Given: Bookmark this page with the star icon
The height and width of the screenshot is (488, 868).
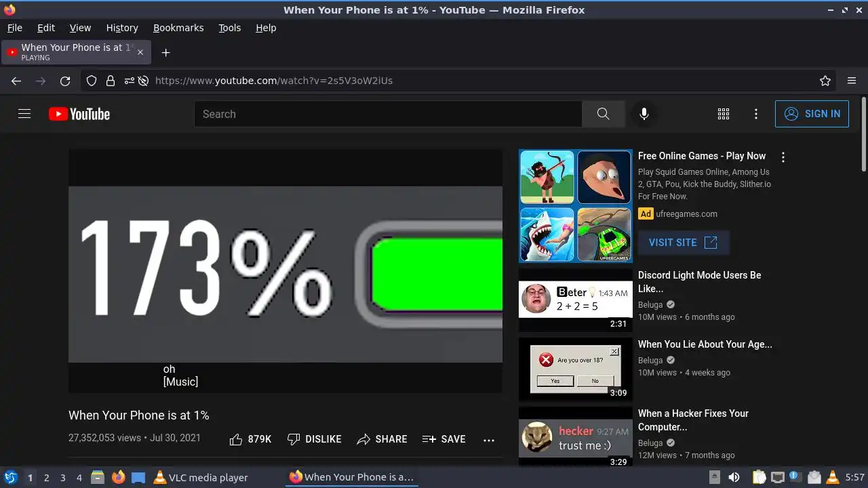Looking at the screenshot, I should pyautogui.click(x=825, y=81).
